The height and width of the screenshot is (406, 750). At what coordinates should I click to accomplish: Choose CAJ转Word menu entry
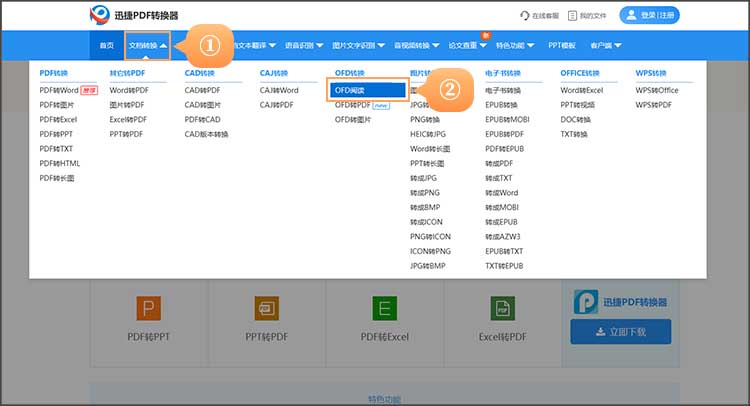point(279,90)
